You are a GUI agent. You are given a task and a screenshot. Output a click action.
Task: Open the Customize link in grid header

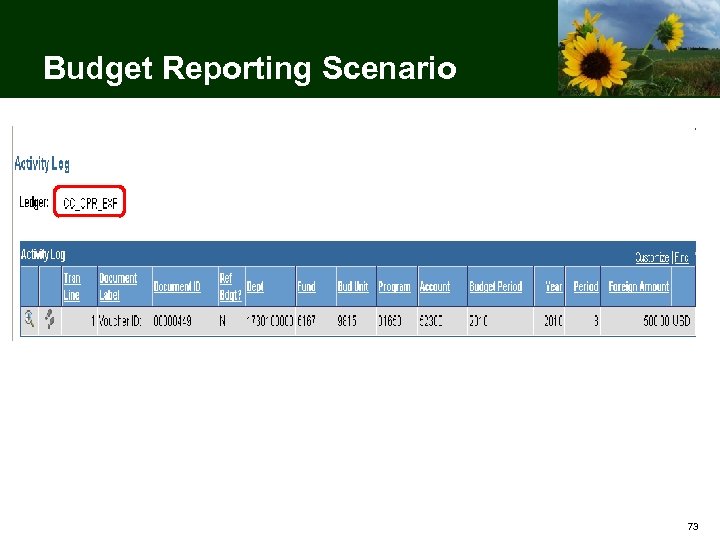(x=652, y=258)
